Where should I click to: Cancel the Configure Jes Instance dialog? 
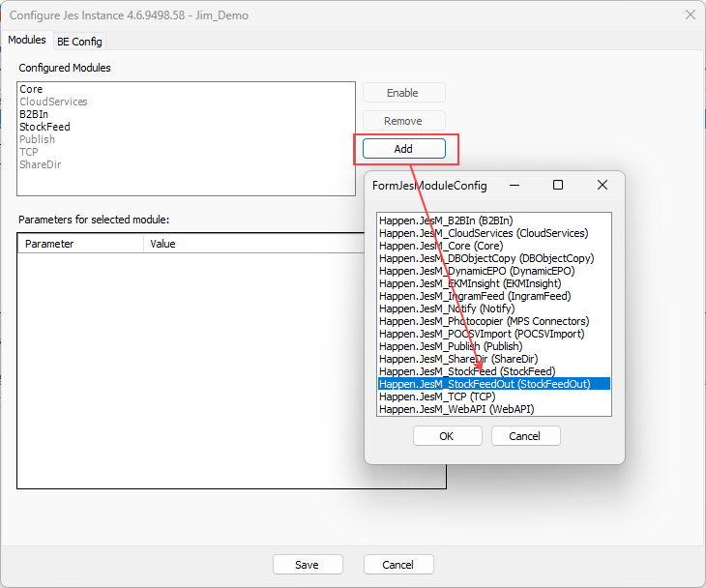tap(398, 565)
